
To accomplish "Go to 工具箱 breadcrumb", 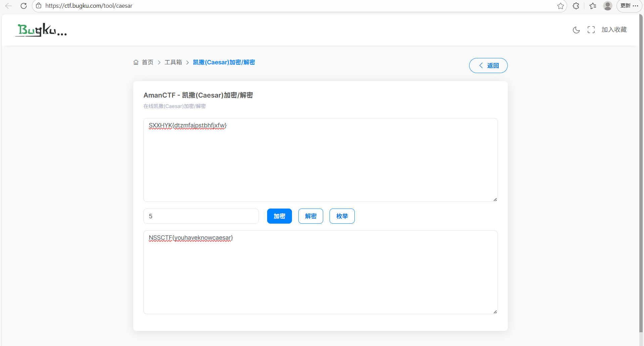I will coord(173,62).
